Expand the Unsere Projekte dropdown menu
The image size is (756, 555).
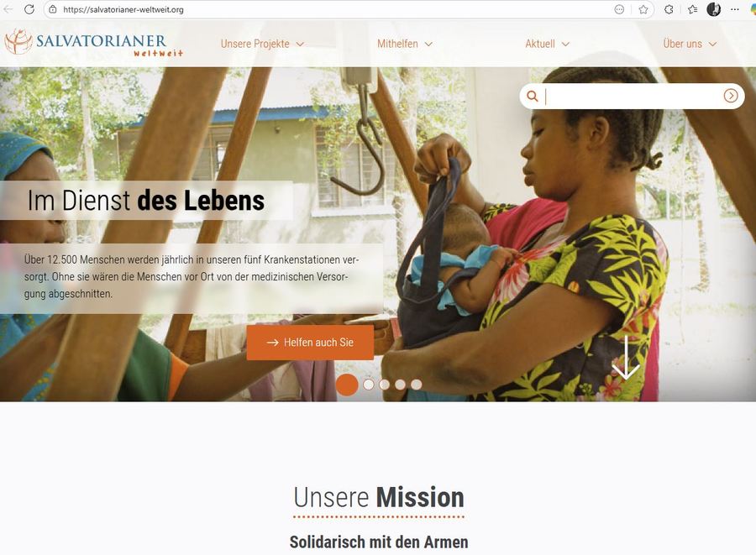click(x=262, y=44)
